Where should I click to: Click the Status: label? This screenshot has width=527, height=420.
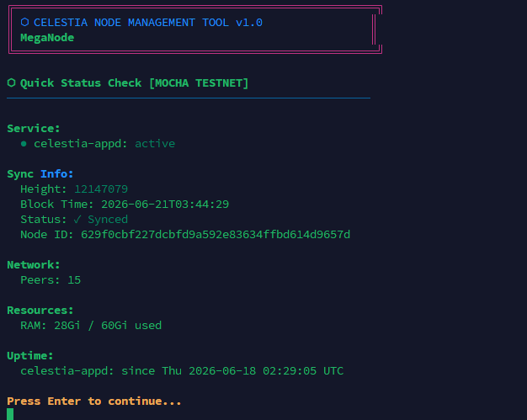(44, 220)
